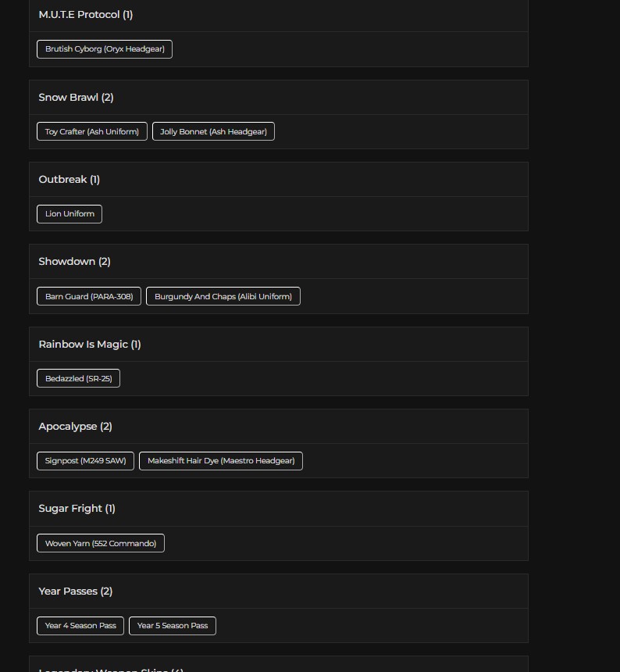This screenshot has height=672, width=620.
Task: Click the Sugar Fright (1) header
Action: click(279, 509)
